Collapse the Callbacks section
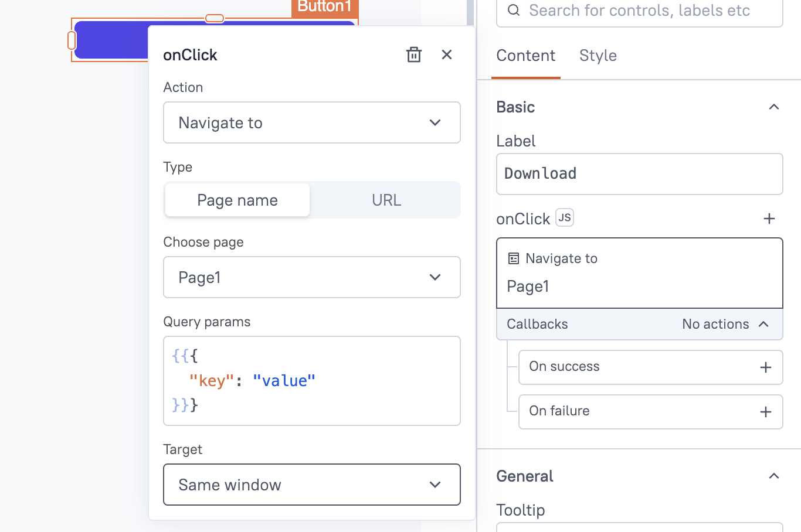Viewport: 801px width, 532px height. pyautogui.click(x=763, y=324)
